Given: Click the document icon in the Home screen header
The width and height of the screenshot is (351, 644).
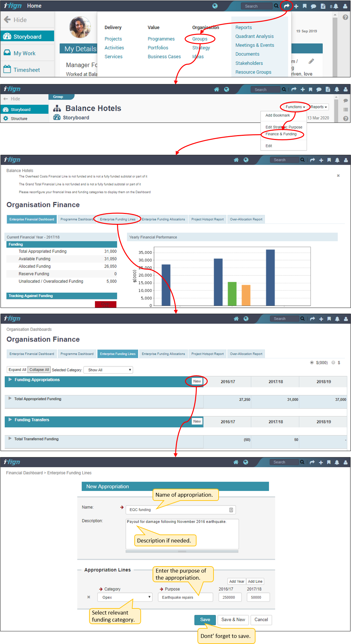Looking at the screenshot, I should tap(323, 6).
